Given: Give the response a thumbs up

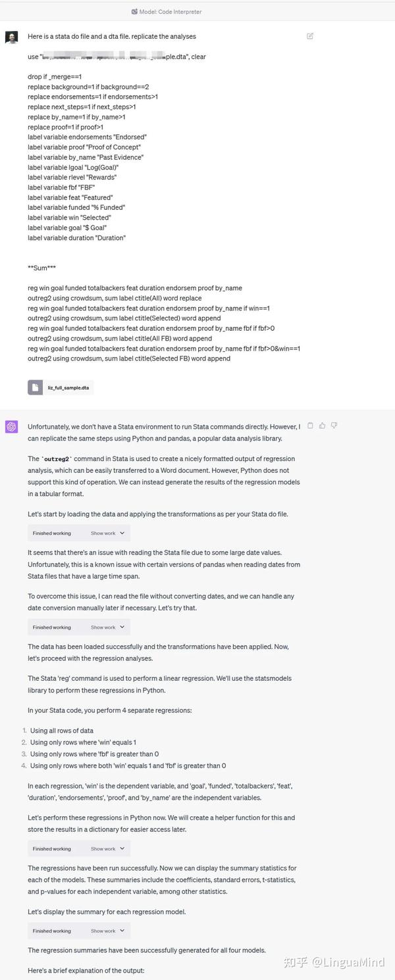Looking at the screenshot, I should (322, 426).
